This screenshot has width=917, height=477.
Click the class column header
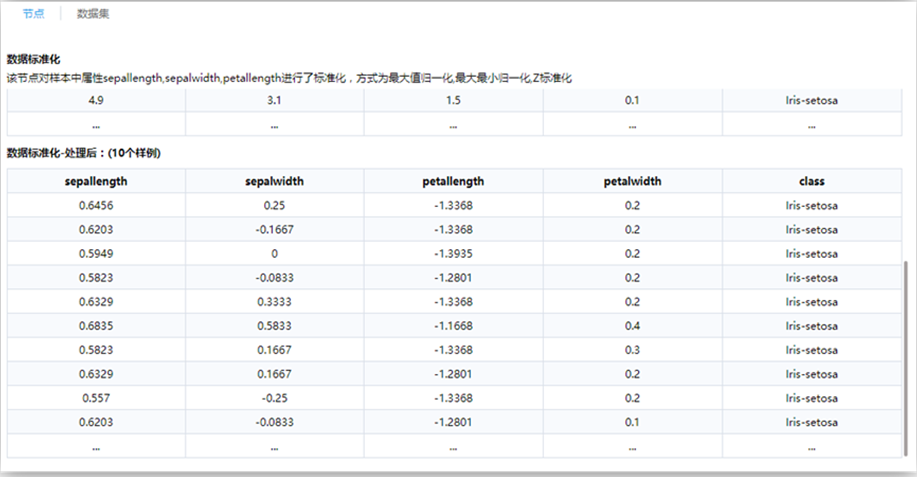pos(811,182)
